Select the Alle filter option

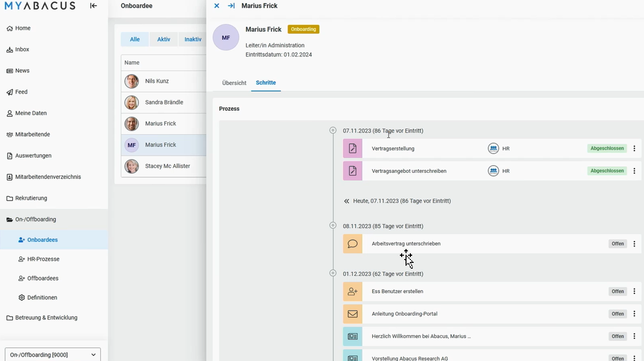tap(135, 39)
